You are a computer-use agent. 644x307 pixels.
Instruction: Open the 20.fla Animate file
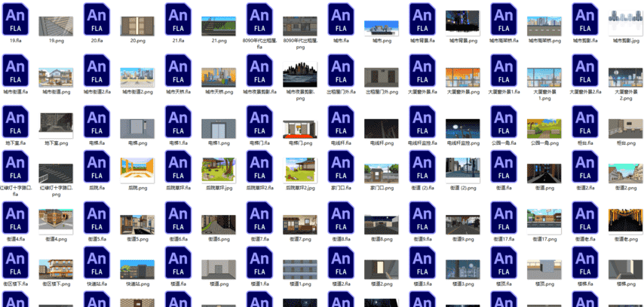97,17
